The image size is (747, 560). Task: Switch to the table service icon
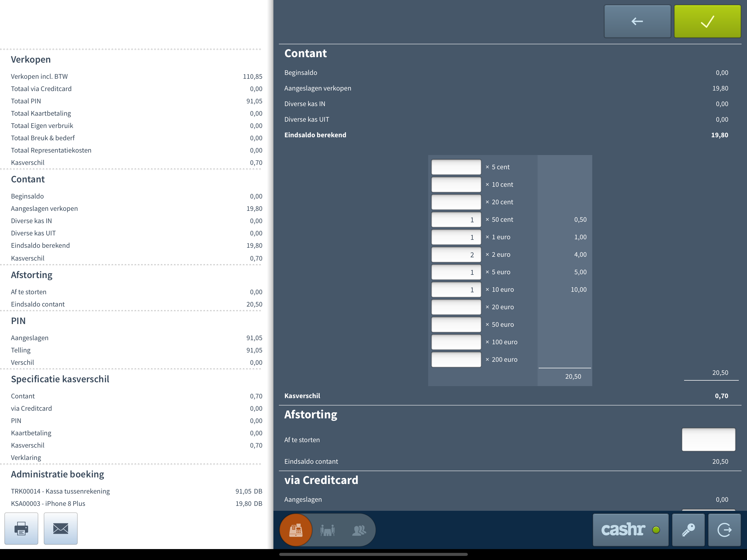tap(328, 530)
